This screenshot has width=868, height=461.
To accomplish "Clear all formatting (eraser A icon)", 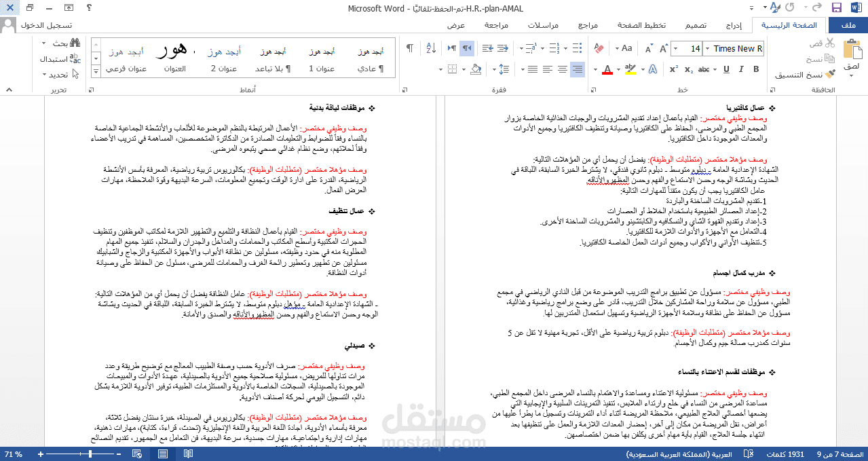I will (599, 49).
